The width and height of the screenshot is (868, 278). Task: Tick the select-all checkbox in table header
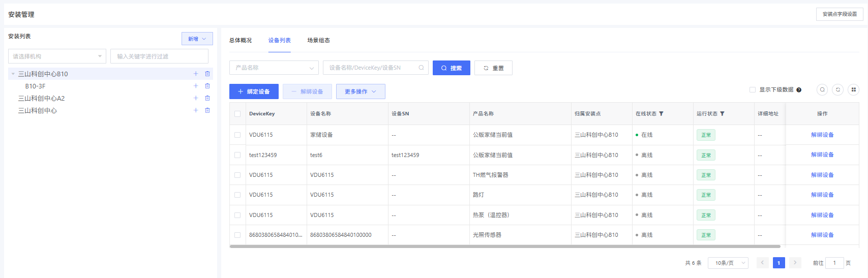pos(237,114)
